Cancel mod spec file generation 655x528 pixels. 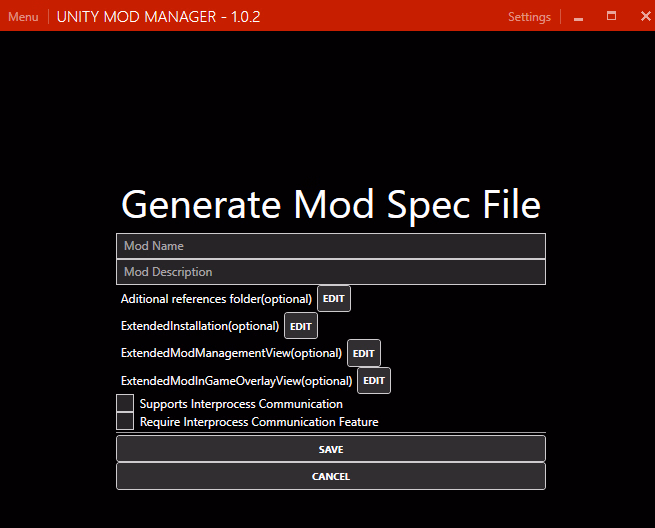tap(330, 477)
